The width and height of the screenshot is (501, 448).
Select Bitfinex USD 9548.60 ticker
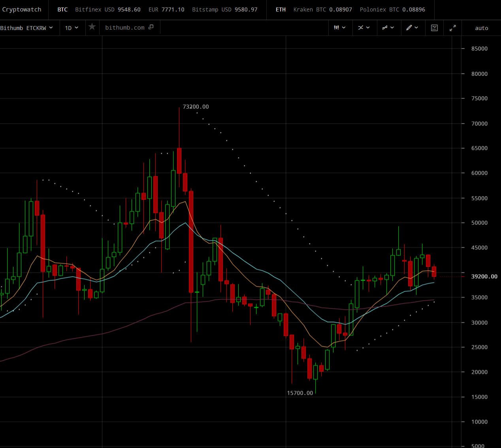coord(108,9)
